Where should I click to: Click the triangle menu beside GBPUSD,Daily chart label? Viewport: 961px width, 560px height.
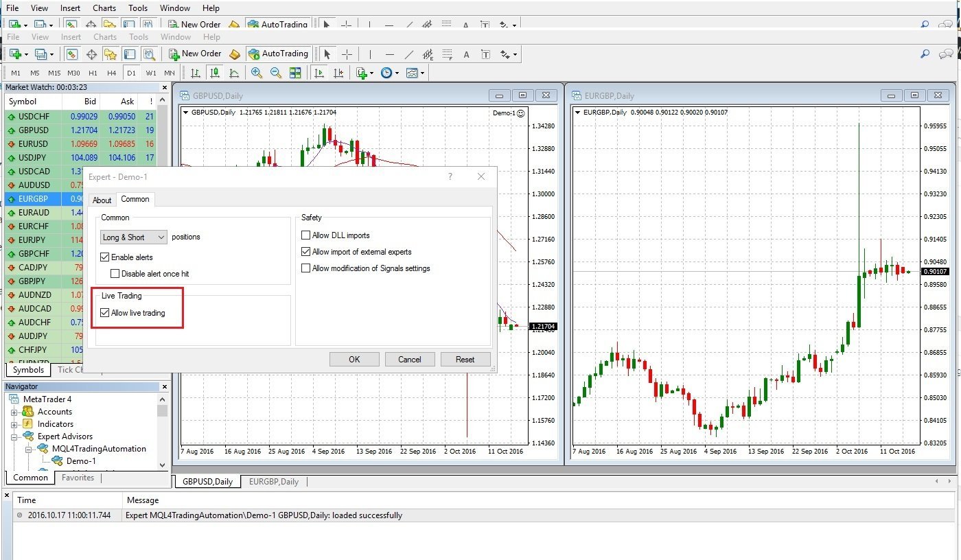pos(186,113)
